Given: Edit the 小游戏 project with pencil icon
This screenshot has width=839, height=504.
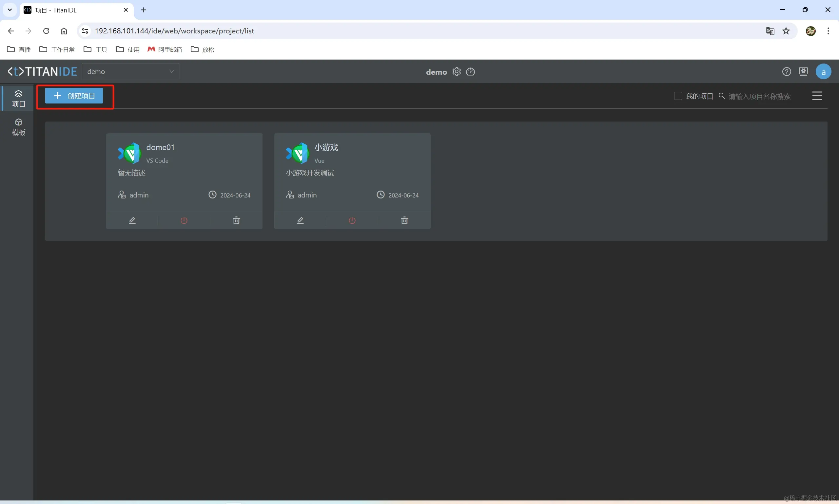Looking at the screenshot, I should (x=300, y=220).
